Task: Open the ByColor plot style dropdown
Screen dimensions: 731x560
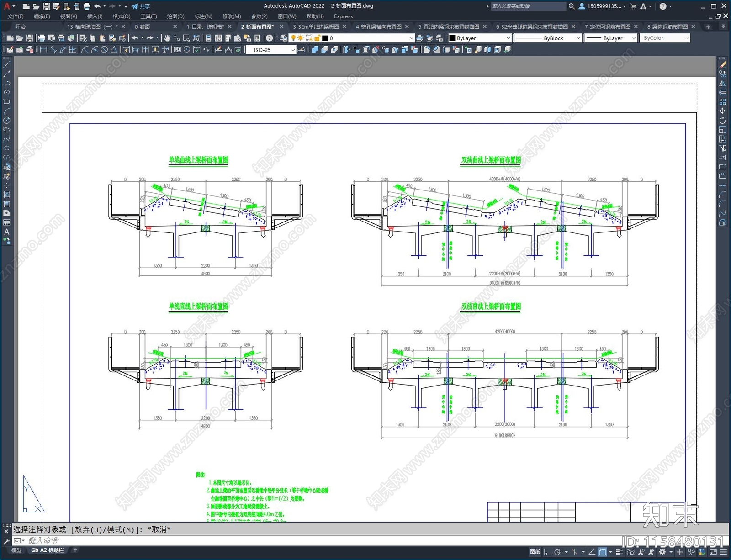Action: pos(665,38)
